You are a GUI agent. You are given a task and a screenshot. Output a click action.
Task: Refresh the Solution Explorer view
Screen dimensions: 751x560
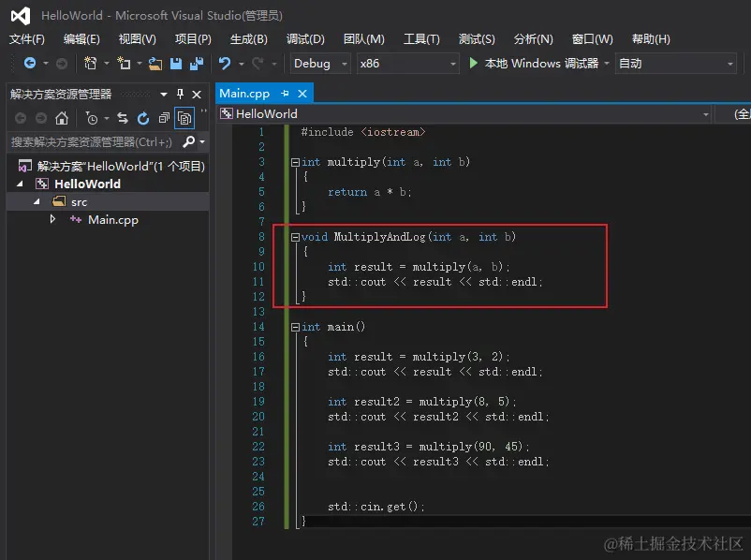[x=143, y=118]
